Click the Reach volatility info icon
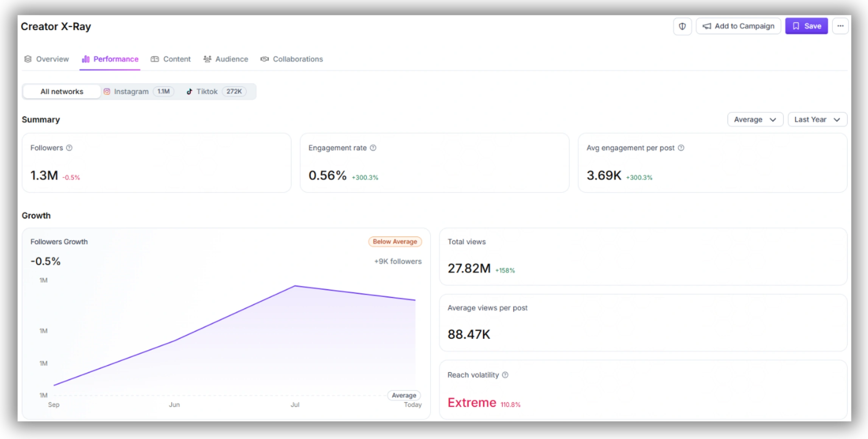Image resolution: width=868 pixels, height=439 pixels. [505, 375]
